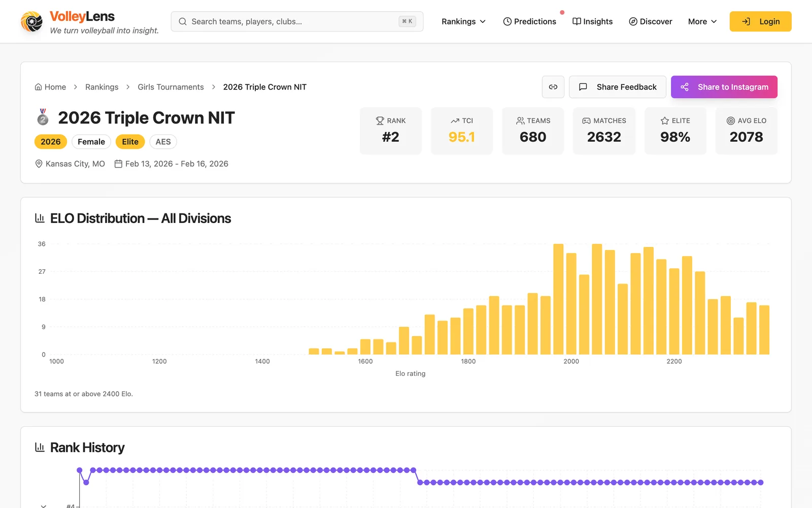Viewport: 812px width, 508px height.
Task: Expand the More navigation dropdown
Action: click(702, 21)
